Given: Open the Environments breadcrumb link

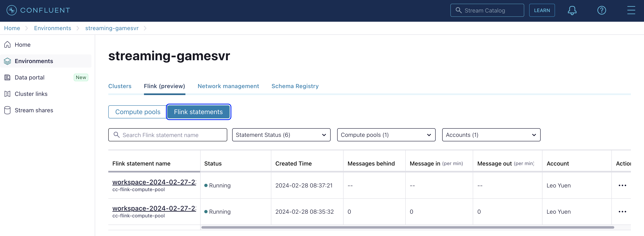Looking at the screenshot, I should [53, 28].
